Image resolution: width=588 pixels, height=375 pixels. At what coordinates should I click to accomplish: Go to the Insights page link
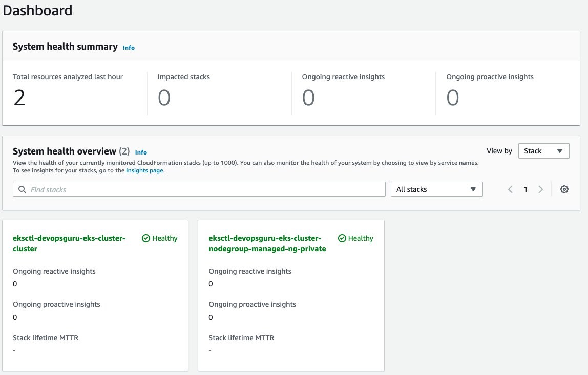pos(144,170)
